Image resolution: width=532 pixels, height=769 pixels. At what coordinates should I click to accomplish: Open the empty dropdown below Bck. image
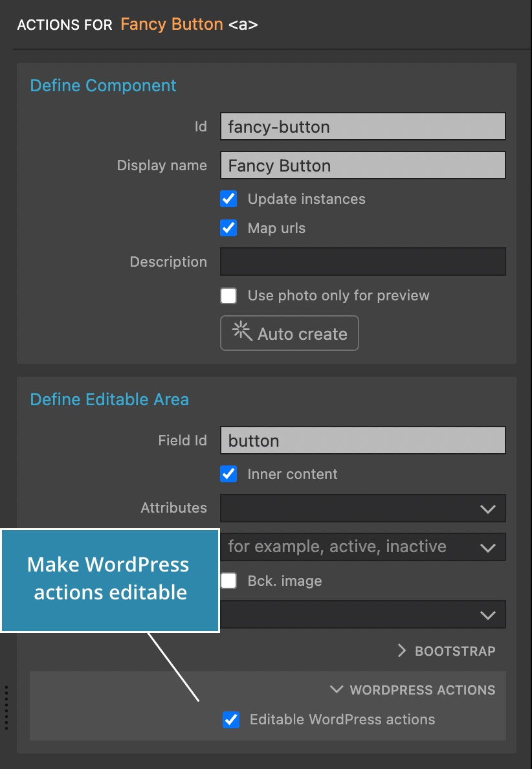tap(363, 614)
